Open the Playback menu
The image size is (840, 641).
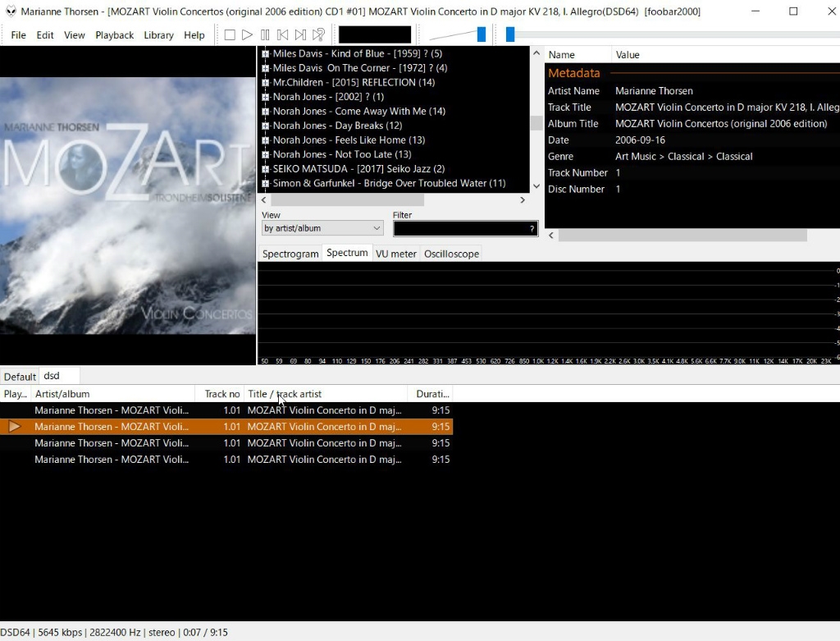pos(115,34)
